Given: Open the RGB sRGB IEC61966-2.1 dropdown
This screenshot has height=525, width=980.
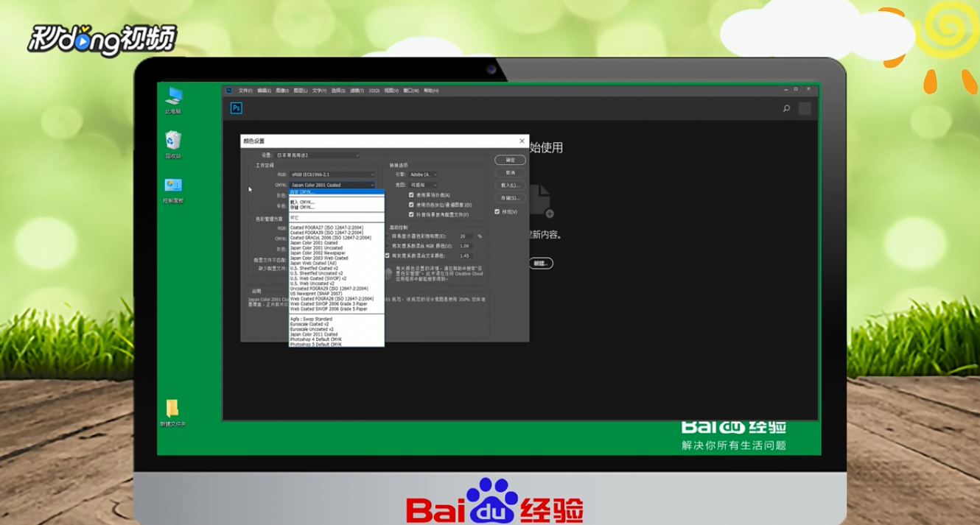Looking at the screenshot, I should click(332, 175).
